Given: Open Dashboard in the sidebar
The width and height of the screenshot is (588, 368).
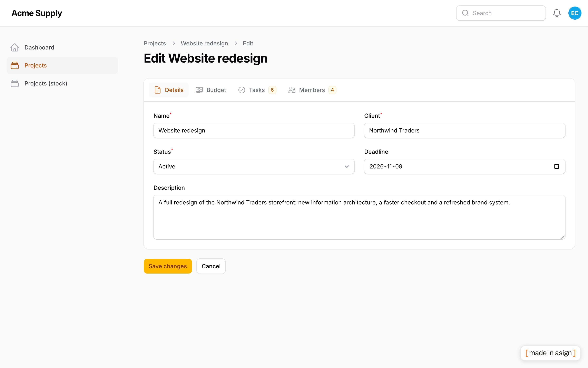Looking at the screenshot, I should pos(62,47).
